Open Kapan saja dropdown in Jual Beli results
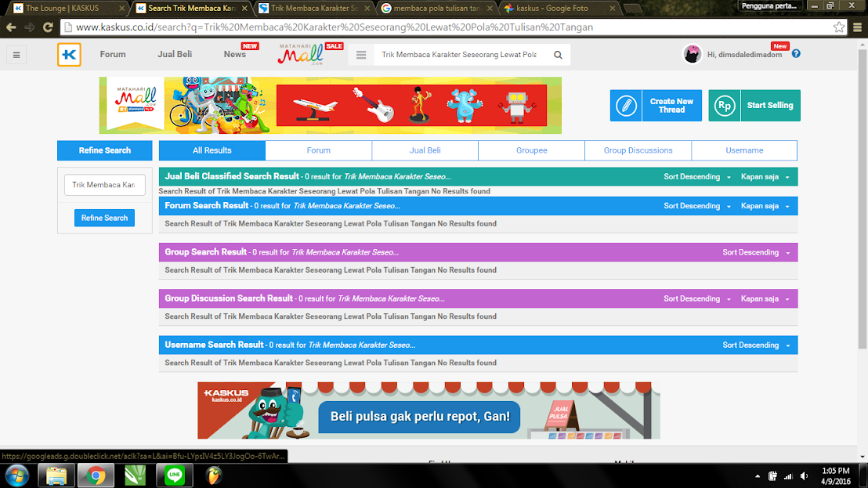 pos(765,176)
